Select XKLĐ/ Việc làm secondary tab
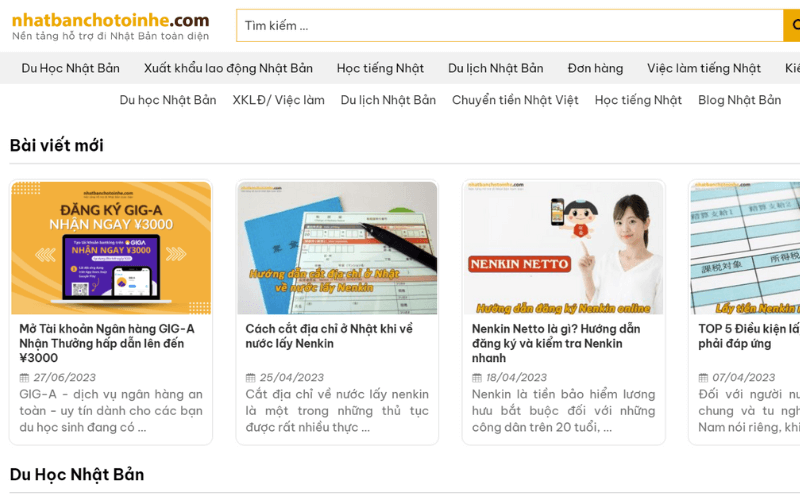The width and height of the screenshot is (800, 500). coord(278,100)
